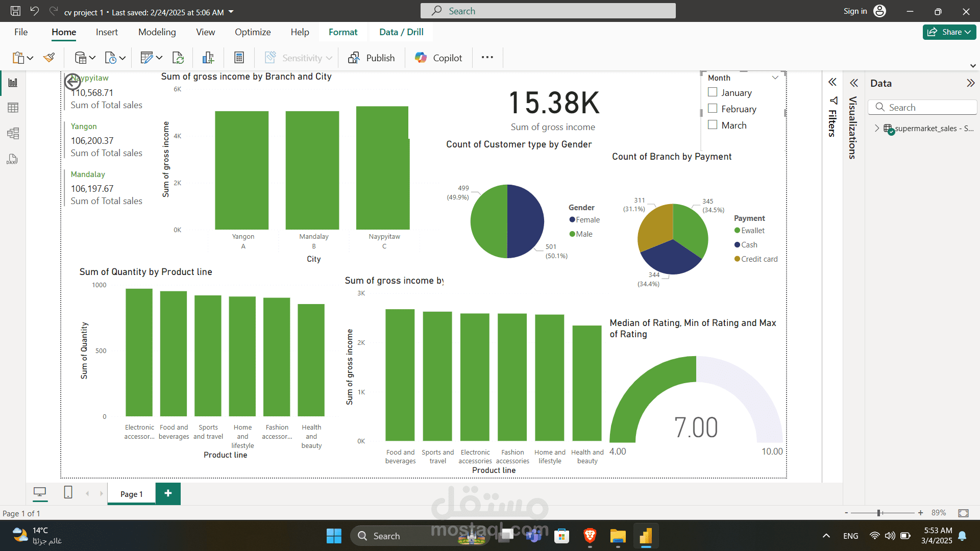980x551 pixels.
Task: Open Model view in left sidebar
Action: tap(13, 134)
